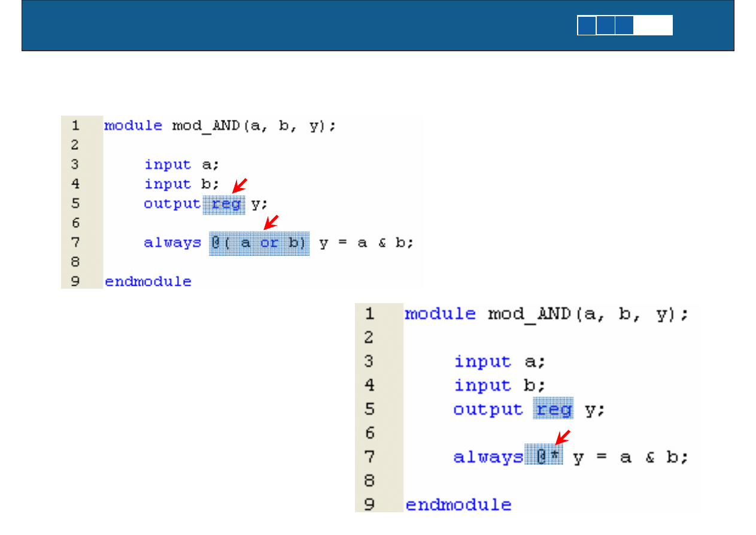Click 'input b;' in the 'a or b' code
Viewport: 756px width, 535px height.
tap(183, 184)
